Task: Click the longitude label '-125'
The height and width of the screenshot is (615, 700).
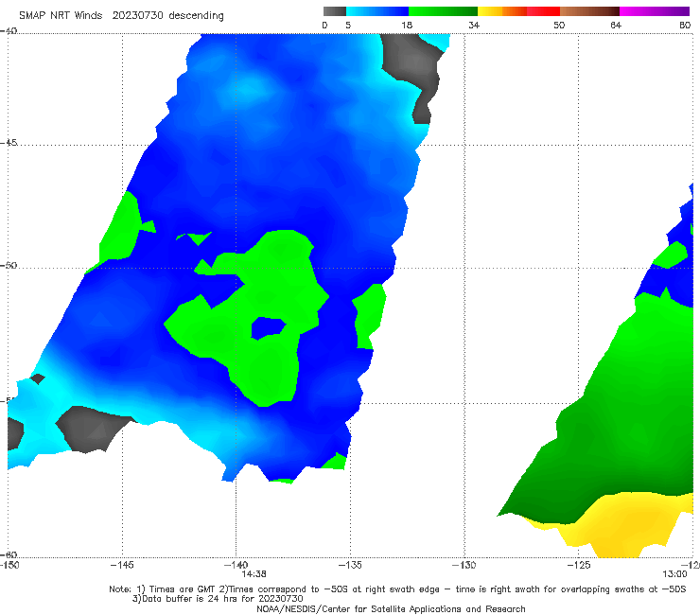Action: [578, 565]
